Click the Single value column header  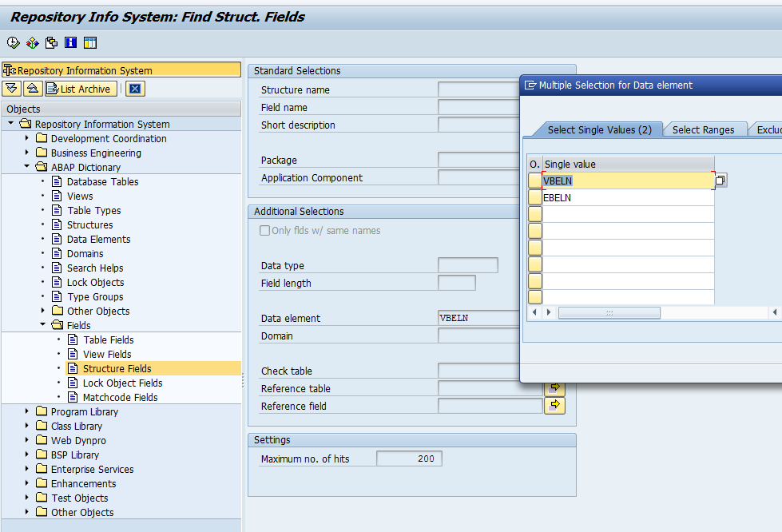628,164
